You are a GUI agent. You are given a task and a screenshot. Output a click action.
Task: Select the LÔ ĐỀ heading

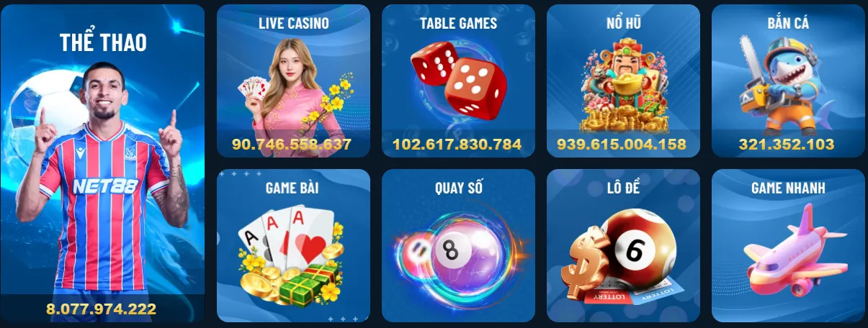pos(624,188)
